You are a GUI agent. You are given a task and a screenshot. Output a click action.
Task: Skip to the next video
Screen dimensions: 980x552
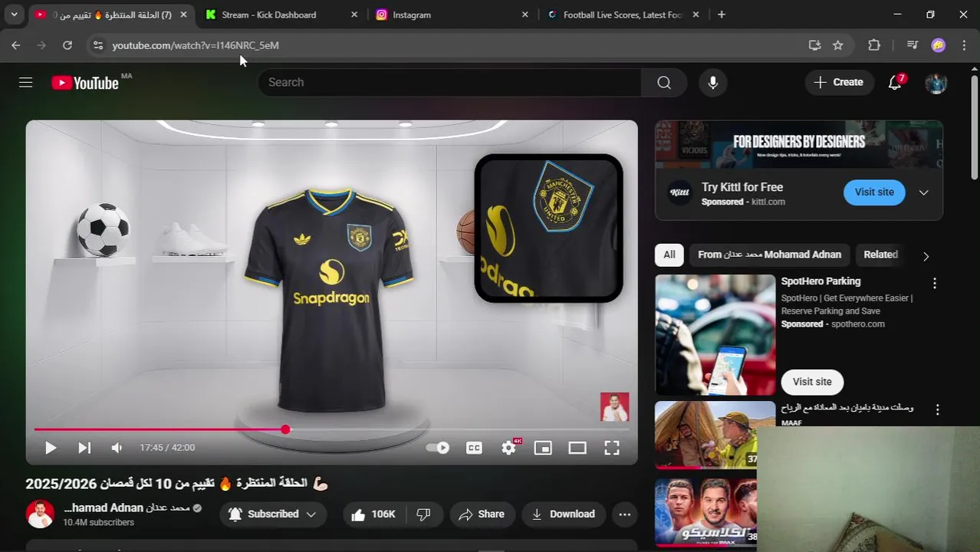pos(84,448)
